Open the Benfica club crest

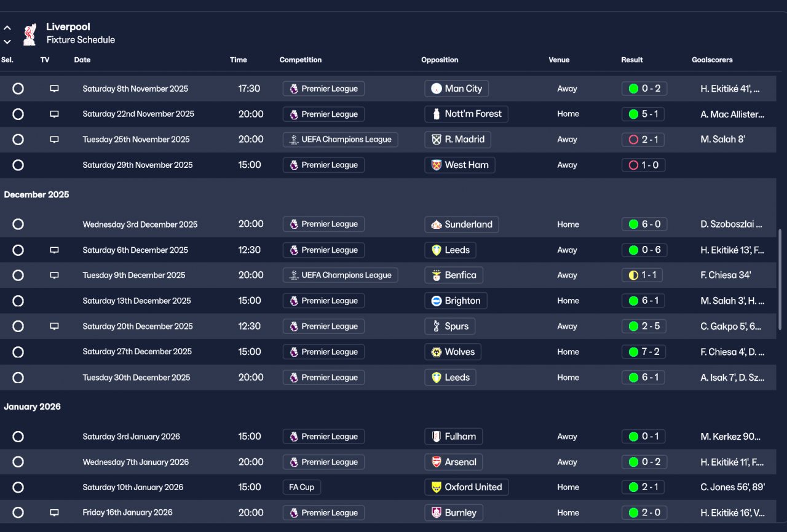coord(437,276)
